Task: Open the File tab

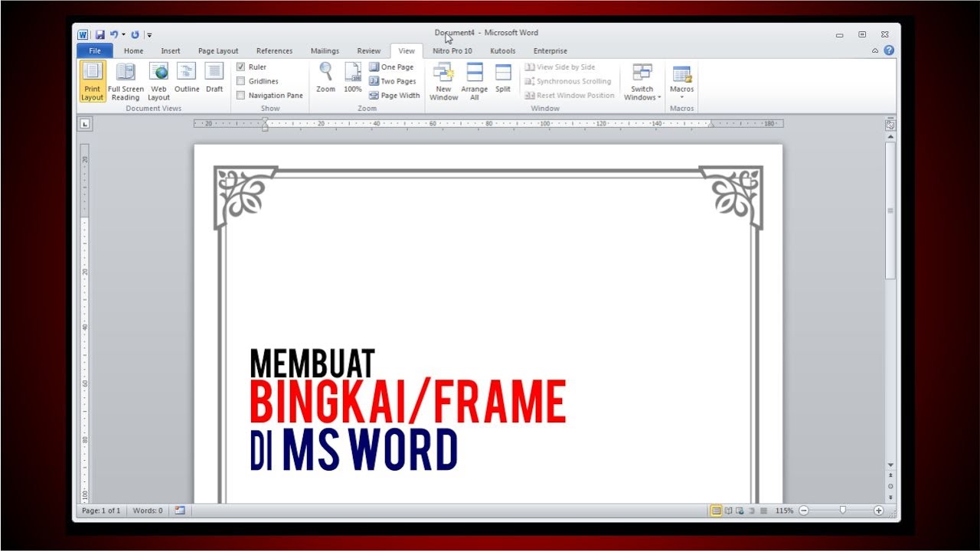Action: (95, 51)
